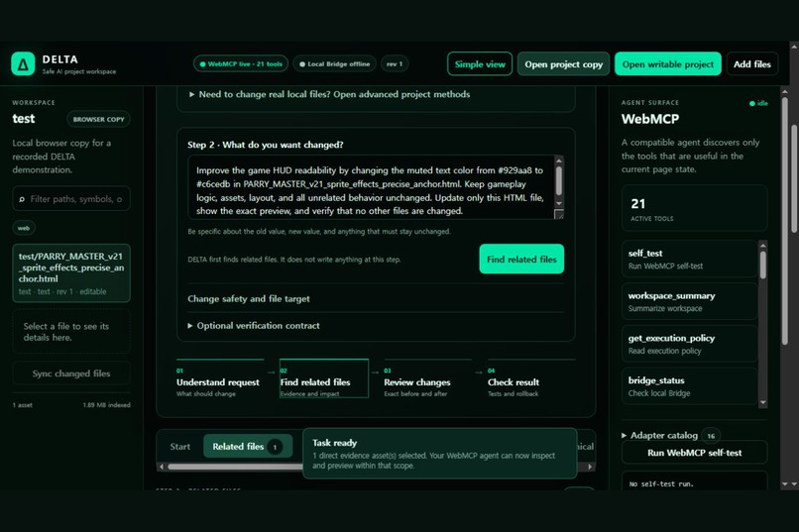Click the tab strip scroll left arrow
This screenshot has height=532, width=799.
tap(162, 467)
